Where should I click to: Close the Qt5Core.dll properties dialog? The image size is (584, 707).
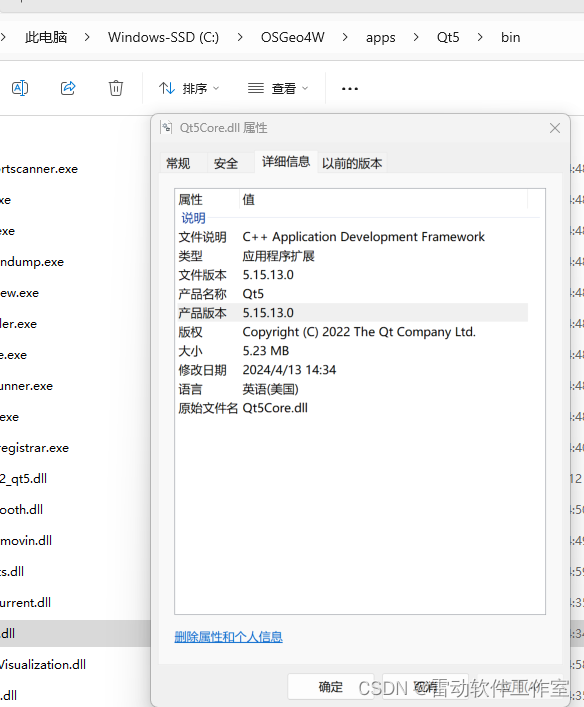click(x=555, y=128)
